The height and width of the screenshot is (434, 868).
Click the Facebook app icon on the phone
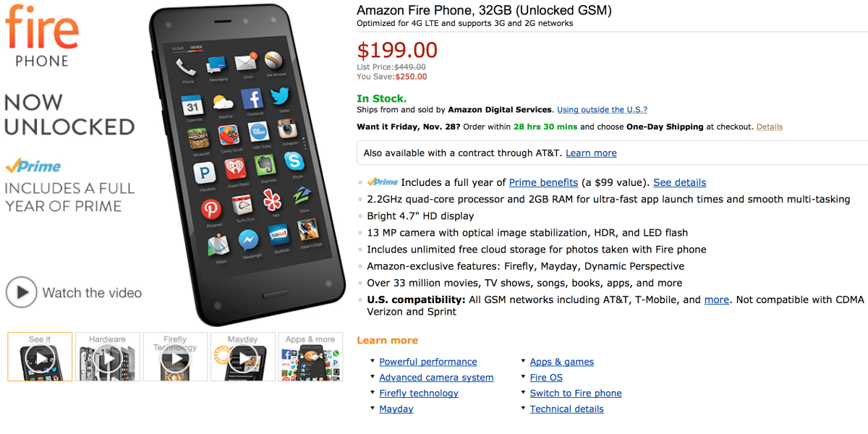pos(252,99)
